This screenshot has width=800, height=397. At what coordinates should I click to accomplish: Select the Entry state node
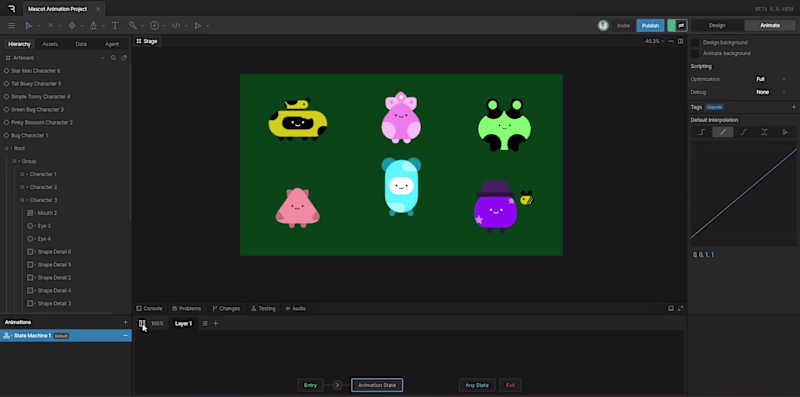click(310, 385)
